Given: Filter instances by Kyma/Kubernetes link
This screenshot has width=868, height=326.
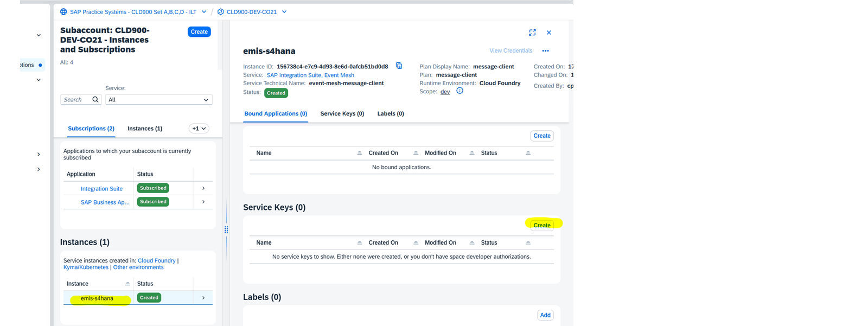Looking at the screenshot, I should [x=86, y=267].
